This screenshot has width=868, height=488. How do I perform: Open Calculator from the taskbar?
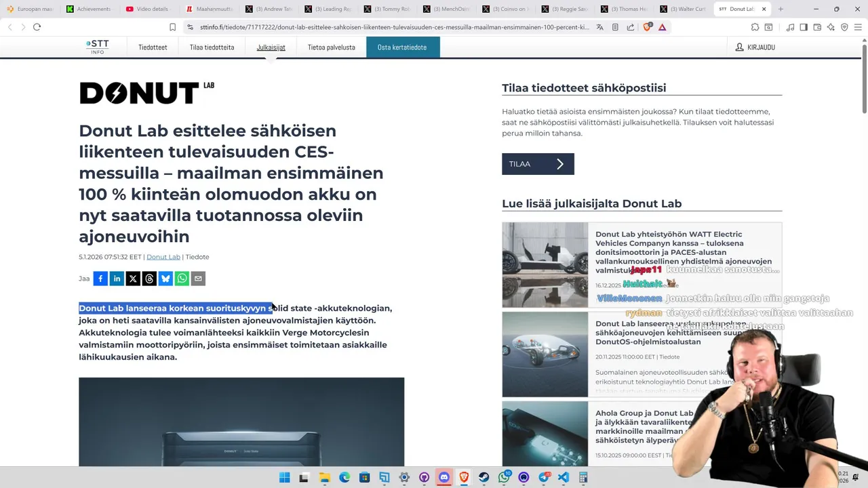[x=583, y=477]
